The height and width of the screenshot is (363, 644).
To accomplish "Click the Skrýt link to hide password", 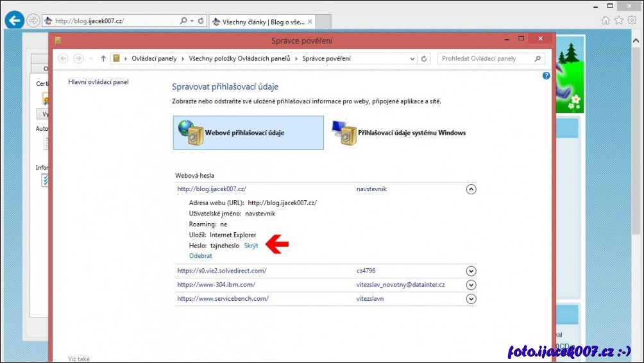I will (x=251, y=246).
